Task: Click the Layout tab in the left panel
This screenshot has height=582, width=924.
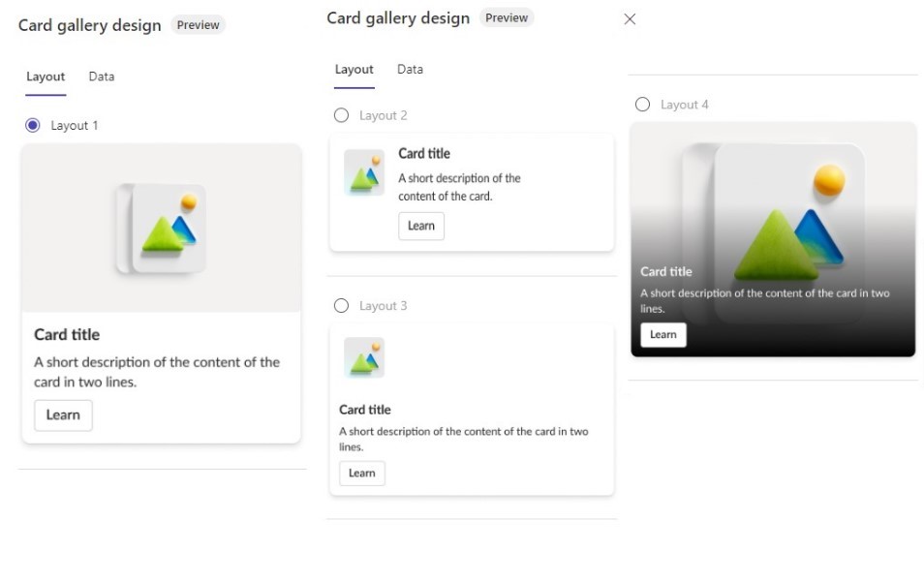Action: click(x=46, y=77)
